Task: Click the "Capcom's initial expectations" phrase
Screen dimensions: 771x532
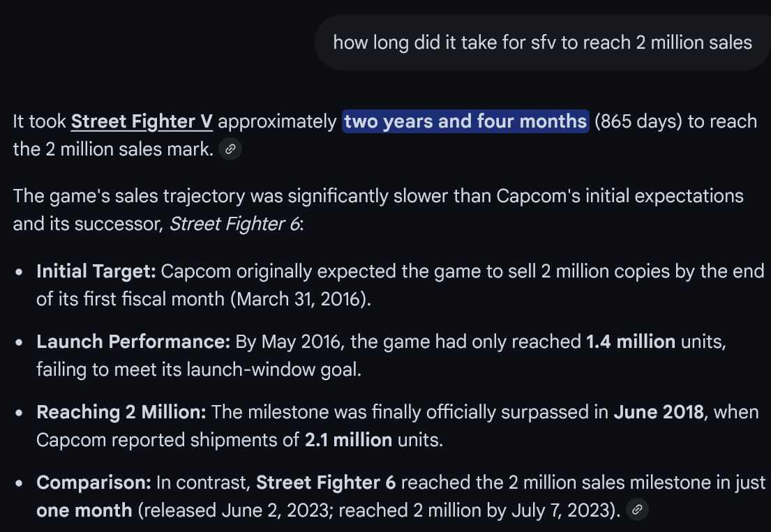Action: (620, 196)
